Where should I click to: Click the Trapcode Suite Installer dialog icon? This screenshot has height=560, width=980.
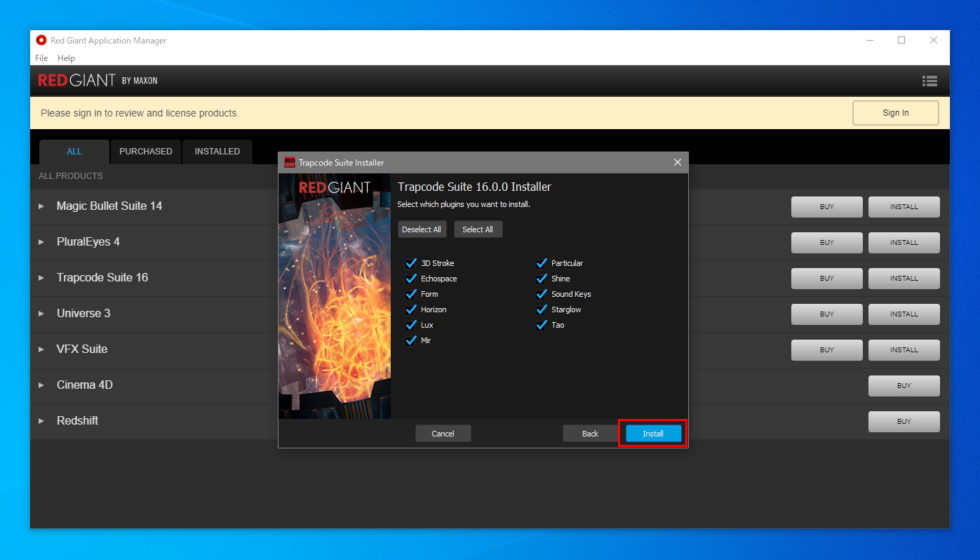click(289, 162)
